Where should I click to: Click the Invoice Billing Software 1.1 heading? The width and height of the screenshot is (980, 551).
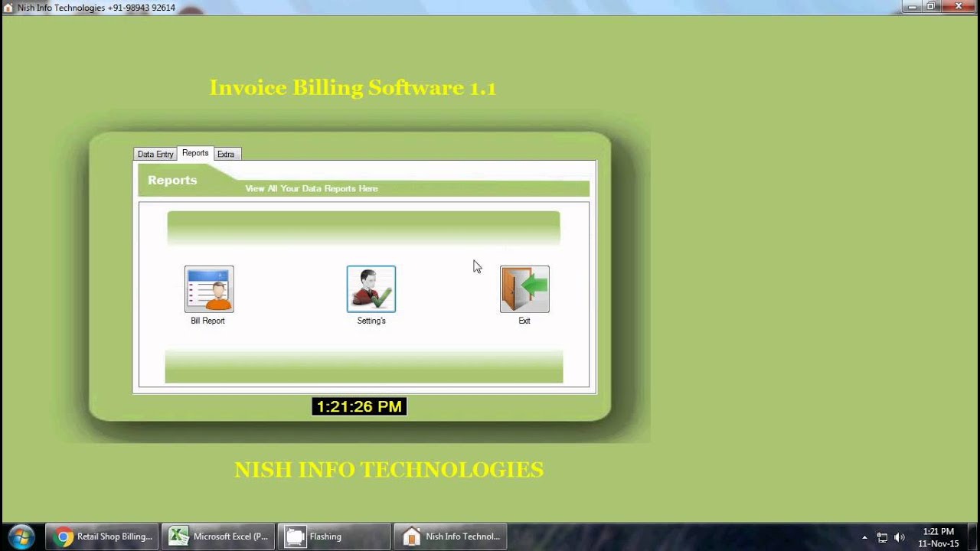click(x=353, y=87)
